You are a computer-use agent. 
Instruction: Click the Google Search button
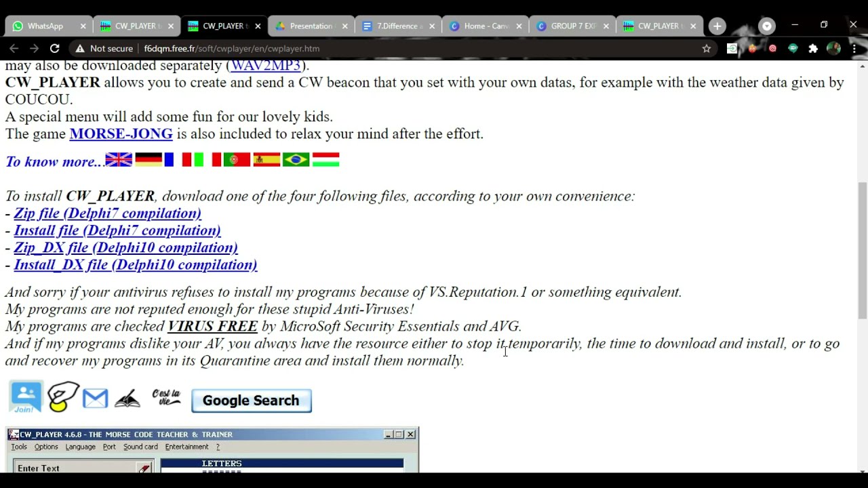coord(251,401)
